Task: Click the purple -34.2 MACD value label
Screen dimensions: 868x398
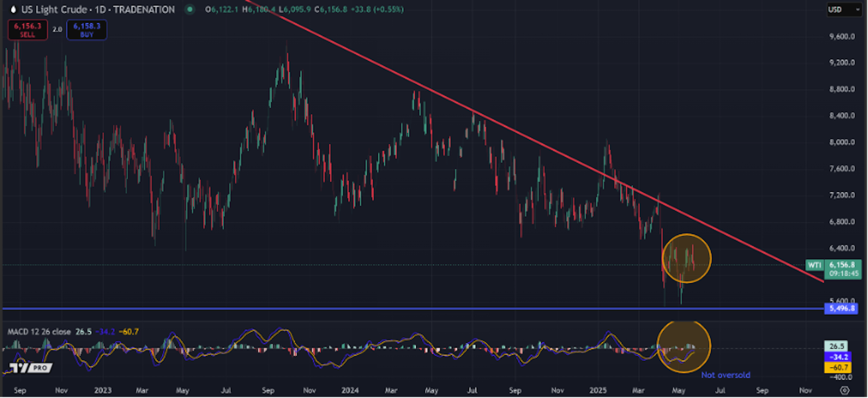Action: pyautogui.click(x=838, y=357)
